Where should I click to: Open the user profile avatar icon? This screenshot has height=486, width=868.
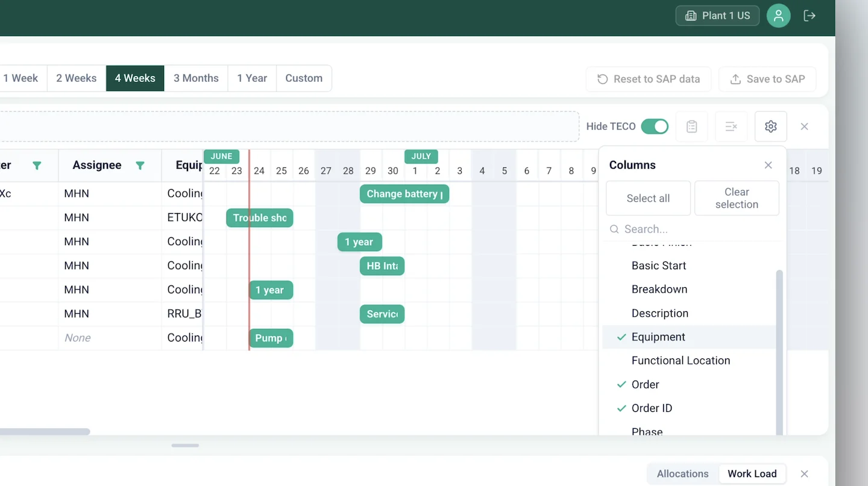click(x=778, y=16)
